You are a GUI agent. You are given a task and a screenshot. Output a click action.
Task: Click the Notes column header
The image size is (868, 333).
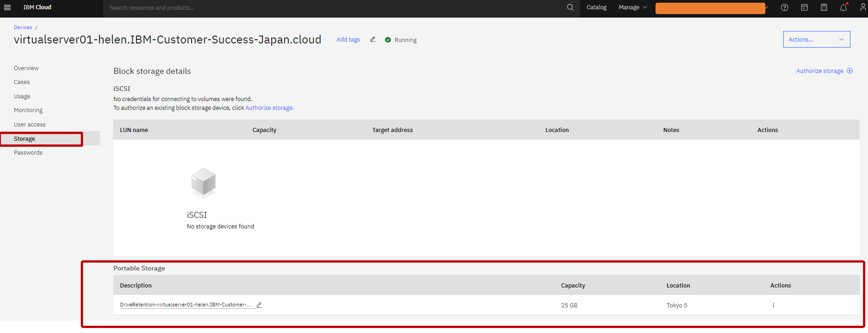coord(671,130)
